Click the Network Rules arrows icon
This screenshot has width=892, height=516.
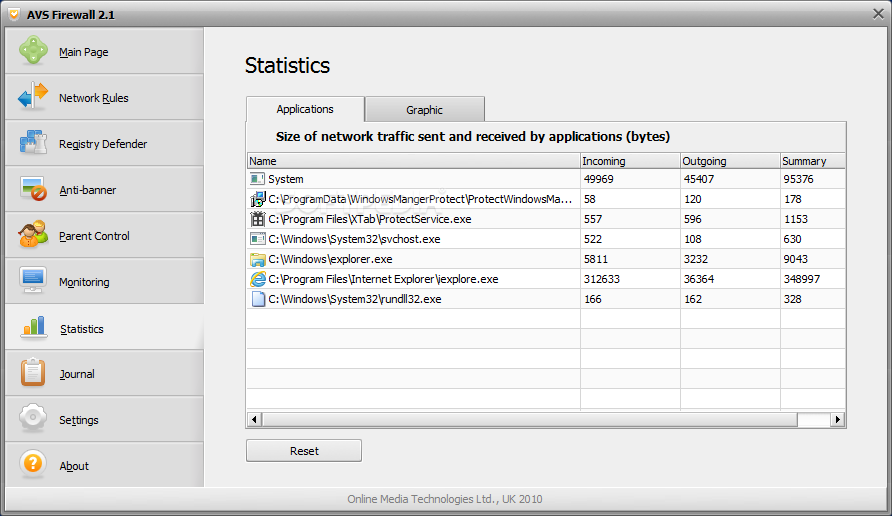[x=33, y=96]
